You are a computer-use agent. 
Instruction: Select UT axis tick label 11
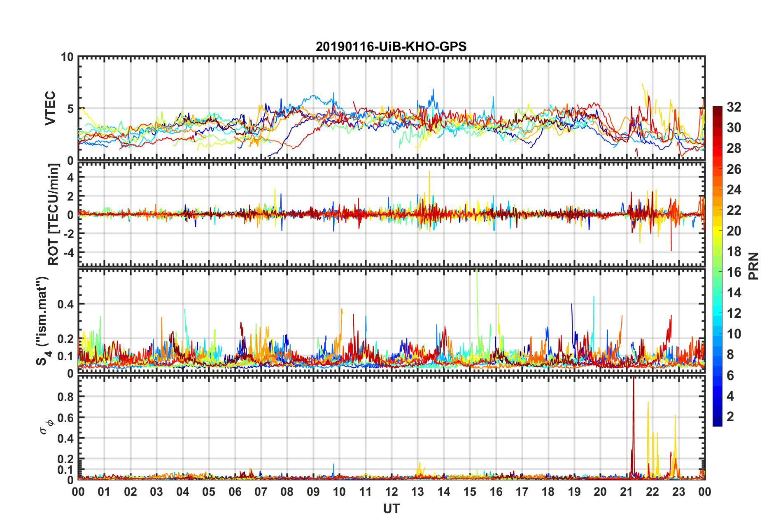coord(365,492)
